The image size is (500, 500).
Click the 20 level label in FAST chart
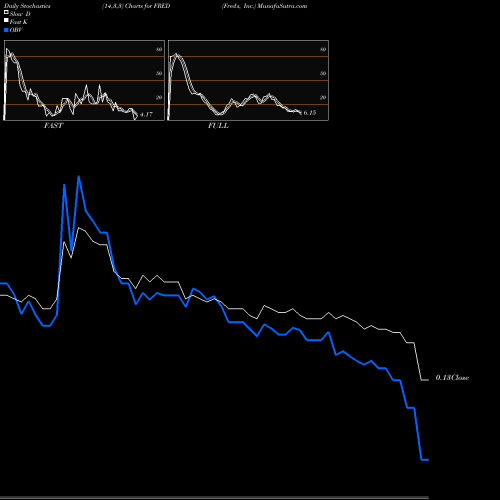(x=159, y=97)
